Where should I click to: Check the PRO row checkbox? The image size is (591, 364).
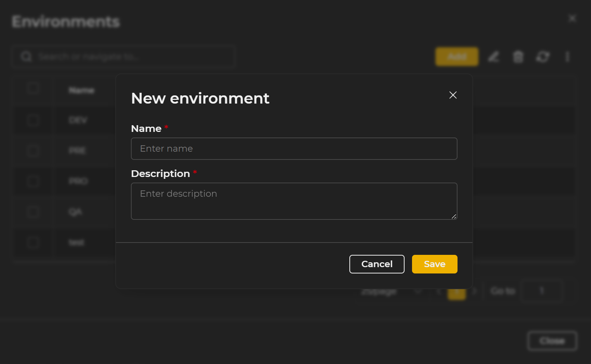pyautogui.click(x=33, y=181)
